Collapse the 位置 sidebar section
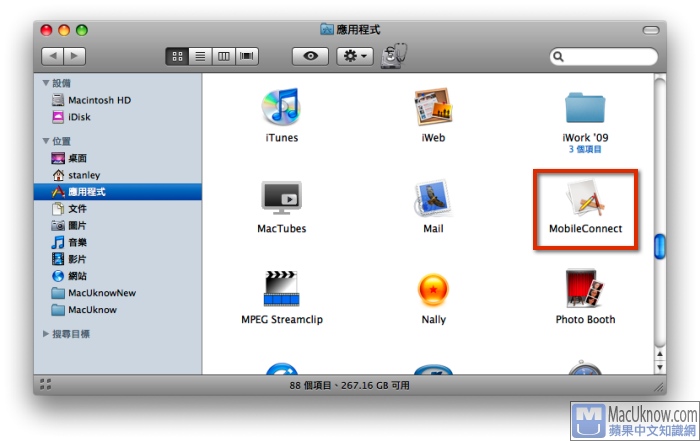This screenshot has height=441, width=700. pos(46,141)
